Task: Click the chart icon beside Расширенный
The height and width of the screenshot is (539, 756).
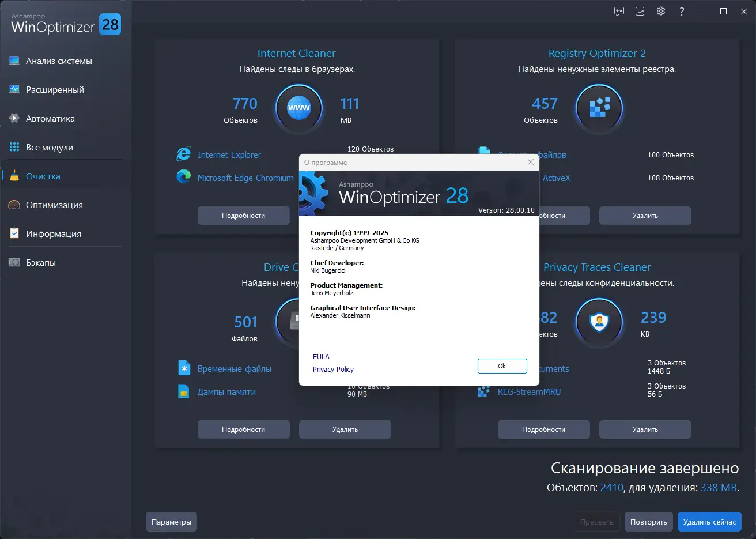Action: click(14, 90)
